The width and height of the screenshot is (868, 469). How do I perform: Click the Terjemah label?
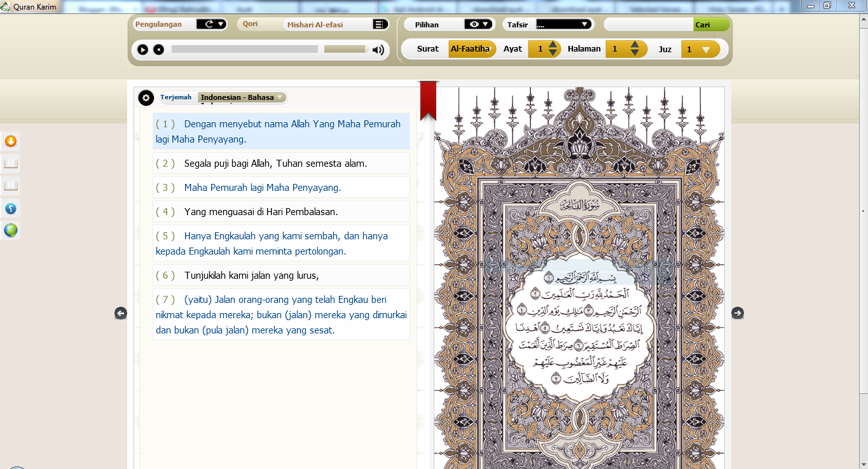176,97
